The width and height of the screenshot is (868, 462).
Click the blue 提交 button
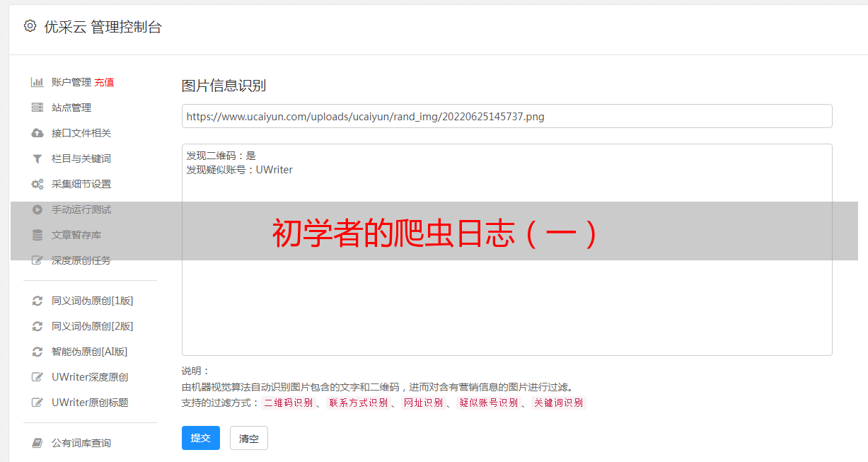pos(201,438)
